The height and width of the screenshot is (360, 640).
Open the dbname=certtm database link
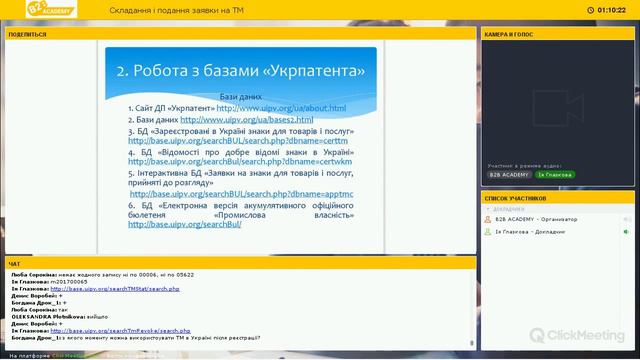click(238, 141)
